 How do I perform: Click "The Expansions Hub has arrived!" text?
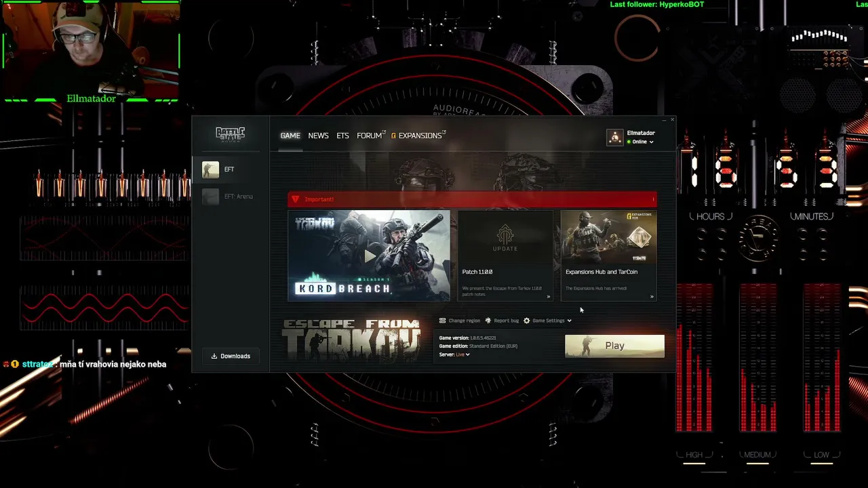[596, 288]
